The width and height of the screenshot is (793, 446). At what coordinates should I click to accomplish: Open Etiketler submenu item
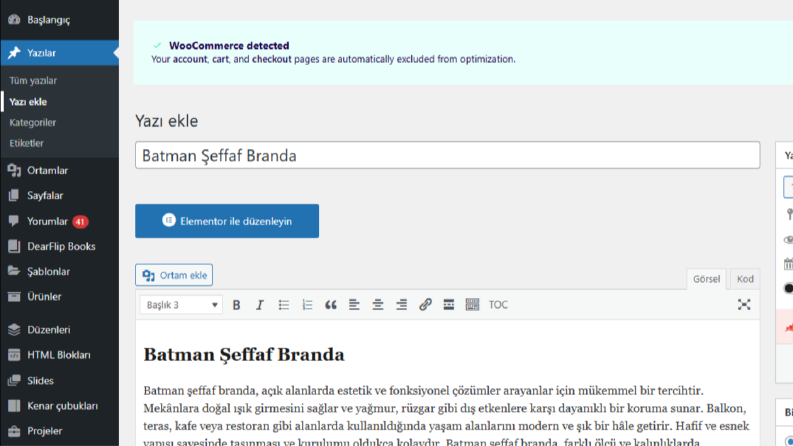pos(26,143)
